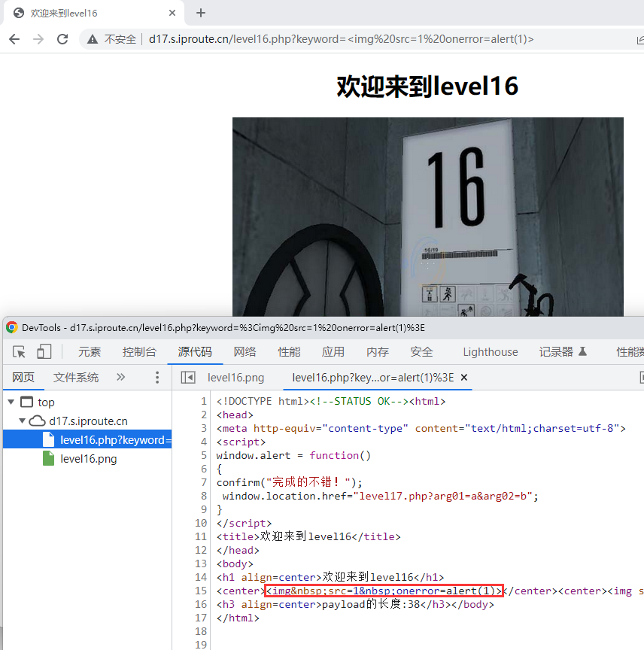644x650 pixels.
Task: Toggle the device toolbar emulation icon
Action: coord(44,352)
